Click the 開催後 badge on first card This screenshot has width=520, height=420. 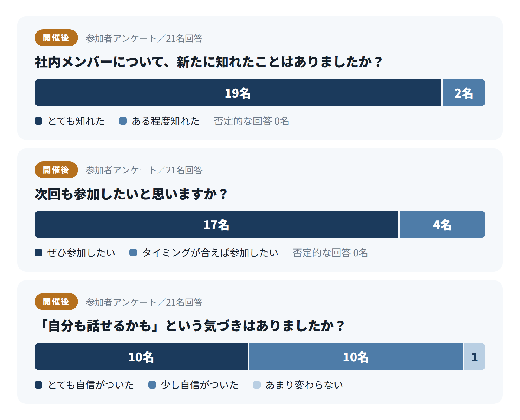56,38
